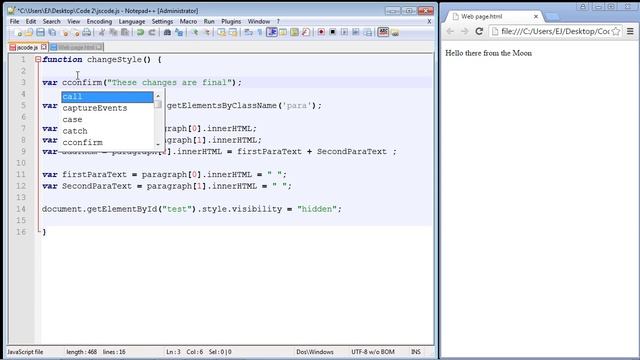This screenshot has height=360, width=640.
Task: Click the Close document toolbar icon
Action: pyautogui.click(x=64, y=32)
